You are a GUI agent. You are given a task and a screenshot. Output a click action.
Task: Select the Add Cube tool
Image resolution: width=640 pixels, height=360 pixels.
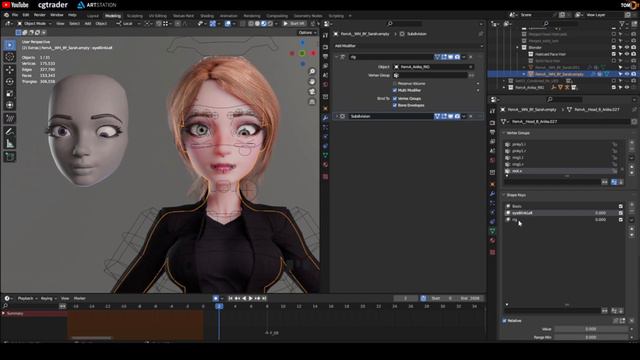coord(10,156)
